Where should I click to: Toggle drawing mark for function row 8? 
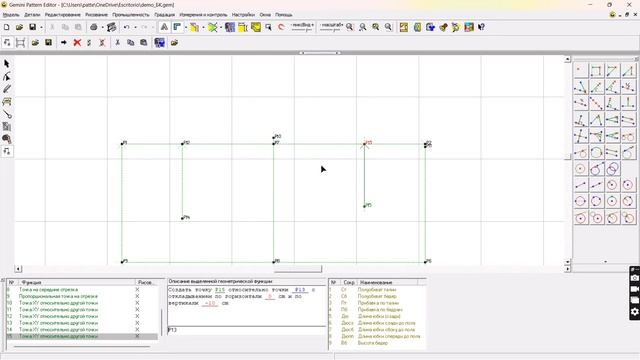point(137,289)
